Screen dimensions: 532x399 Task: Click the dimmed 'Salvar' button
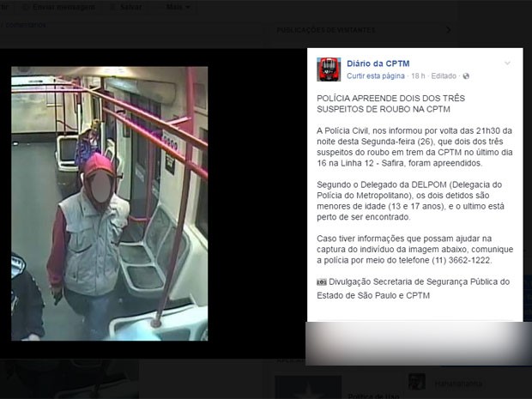[x=126, y=7]
